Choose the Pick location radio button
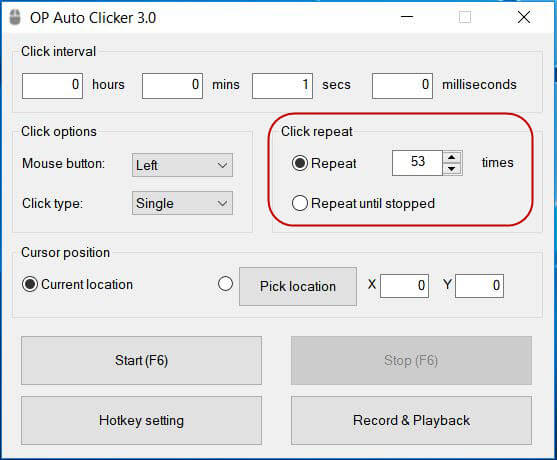This screenshot has width=557, height=460. click(225, 284)
